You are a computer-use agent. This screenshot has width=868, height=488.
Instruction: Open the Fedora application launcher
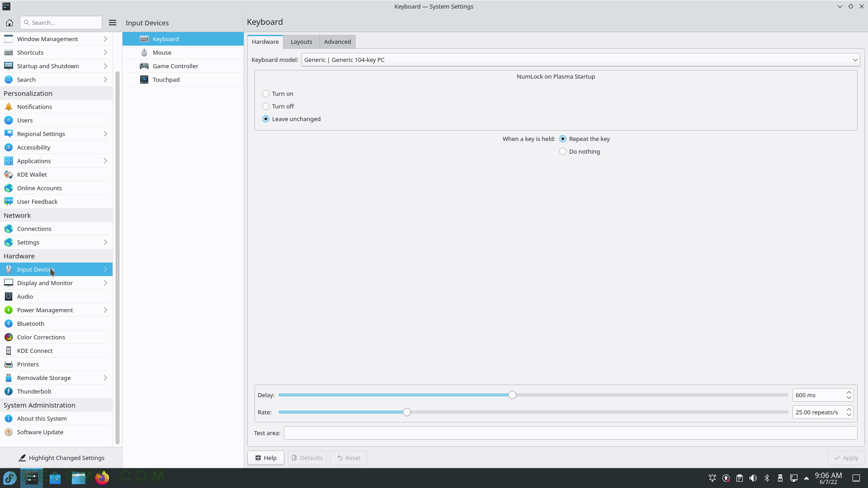click(10, 478)
